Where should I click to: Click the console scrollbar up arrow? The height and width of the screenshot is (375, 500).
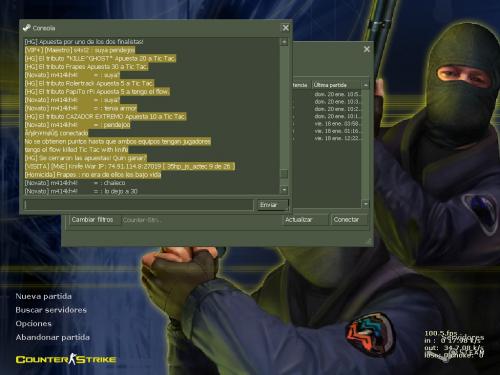[284, 42]
